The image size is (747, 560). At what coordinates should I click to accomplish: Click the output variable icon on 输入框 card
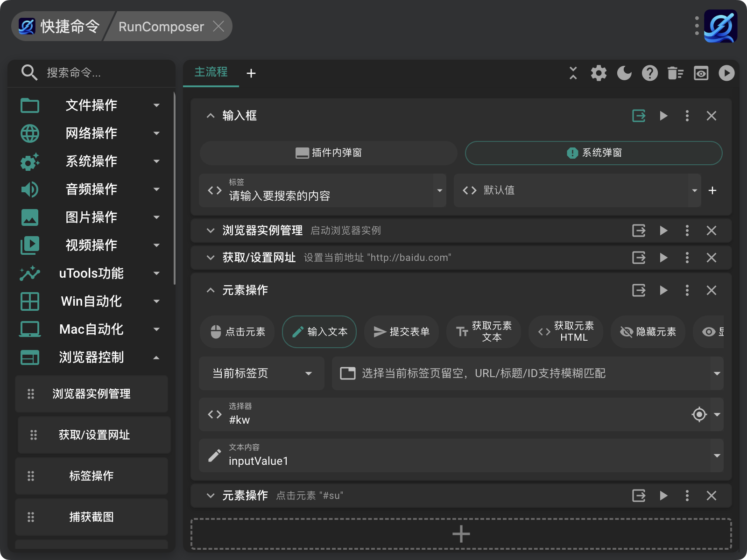point(639,116)
